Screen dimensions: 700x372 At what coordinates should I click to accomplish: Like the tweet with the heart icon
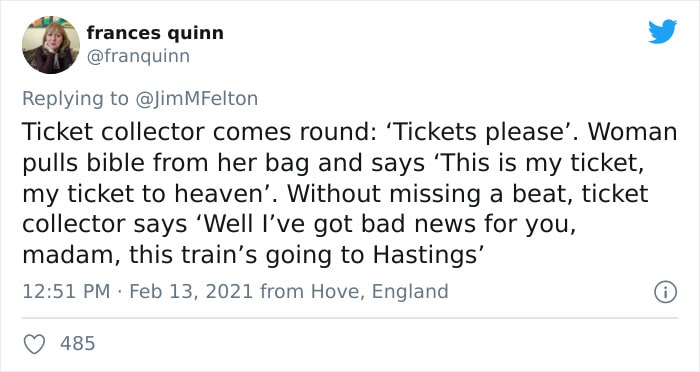pos(34,344)
